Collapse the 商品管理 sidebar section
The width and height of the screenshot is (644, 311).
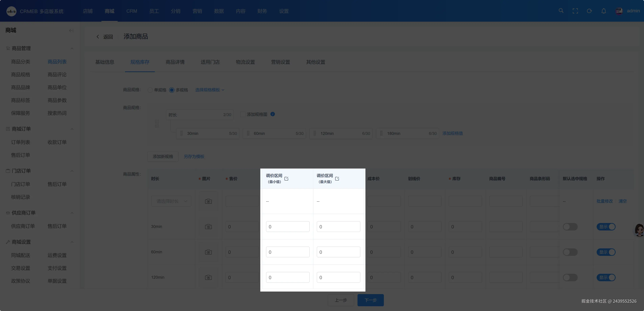point(72,48)
